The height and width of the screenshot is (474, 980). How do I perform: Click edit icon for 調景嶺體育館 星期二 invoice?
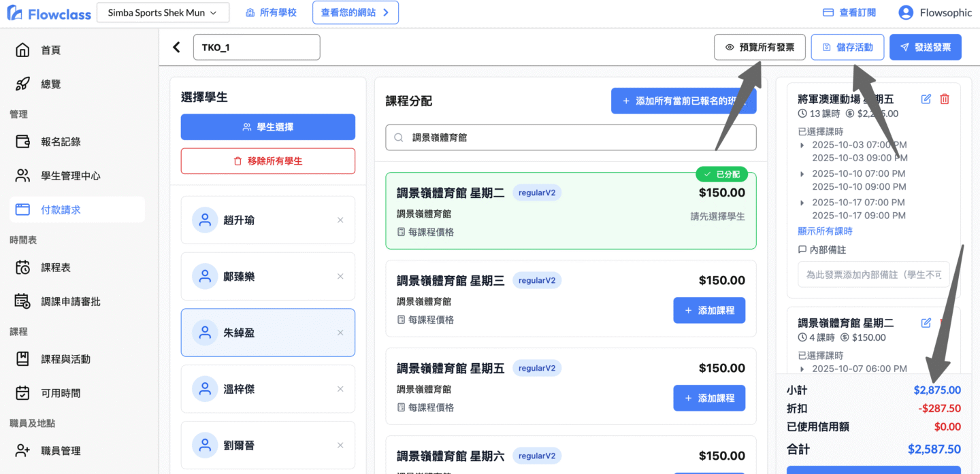[x=926, y=323]
